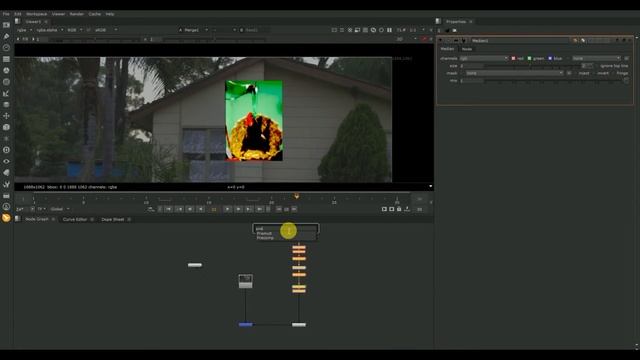
Task: Open the 3D nodes toolbar icon
Action: [x=6, y=127]
